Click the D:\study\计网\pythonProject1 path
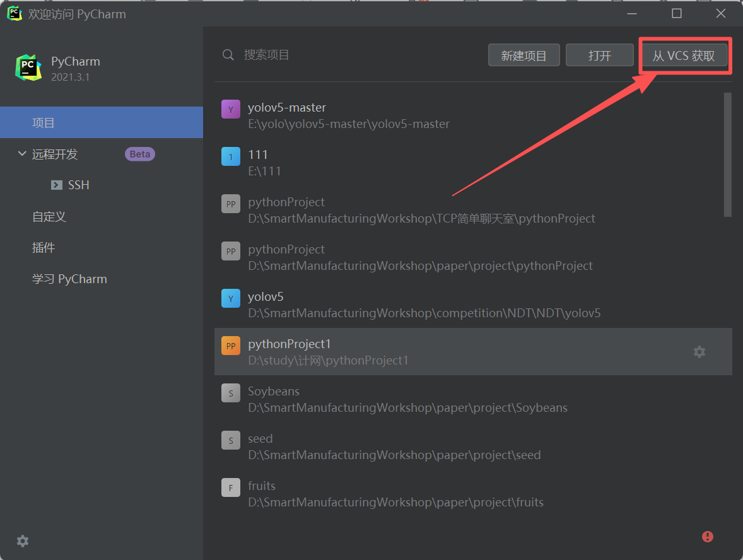This screenshot has width=743, height=560. point(328,361)
